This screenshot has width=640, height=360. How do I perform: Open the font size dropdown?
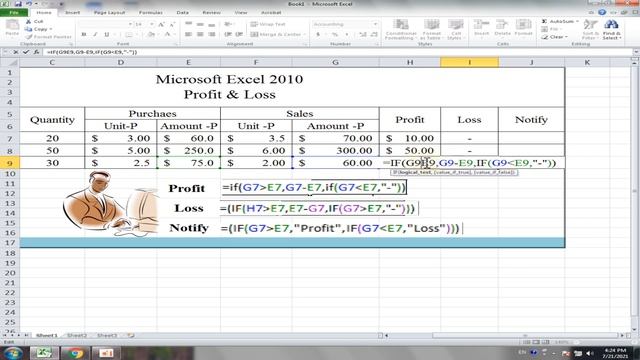pos(151,24)
